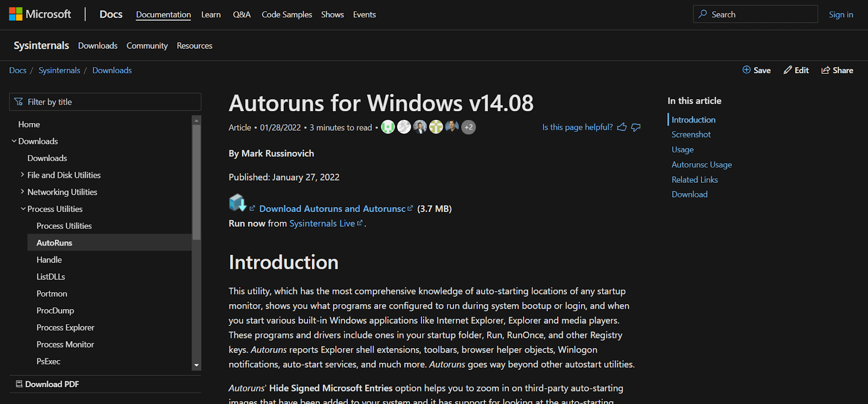This screenshot has width=868, height=404.
Task: Click the thumbs down feedback icon
Action: tap(636, 127)
